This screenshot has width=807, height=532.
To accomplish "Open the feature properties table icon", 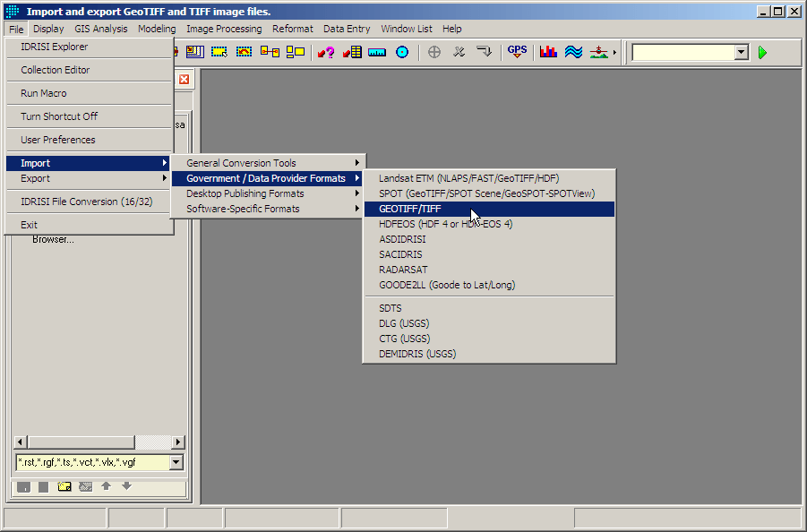I will tap(352, 52).
